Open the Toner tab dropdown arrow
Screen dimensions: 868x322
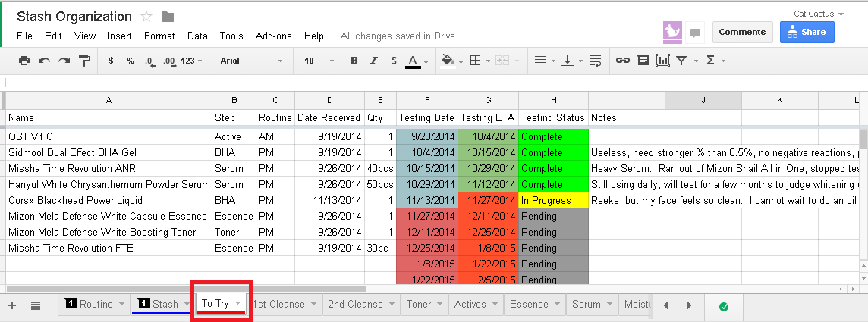tap(439, 304)
